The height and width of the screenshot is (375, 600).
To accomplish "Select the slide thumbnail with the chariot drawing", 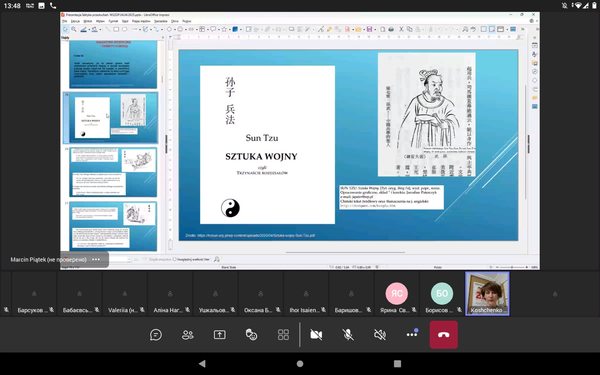I will [x=113, y=172].
